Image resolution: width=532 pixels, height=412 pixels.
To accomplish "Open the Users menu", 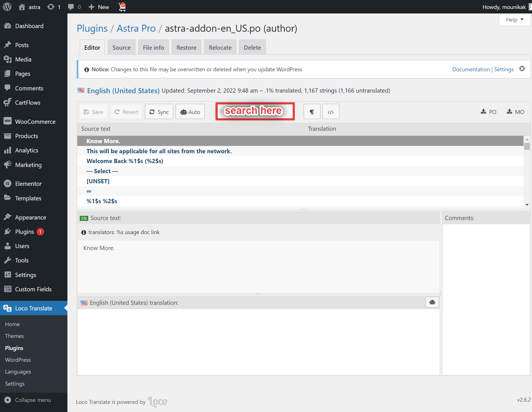I will point(34,246).
